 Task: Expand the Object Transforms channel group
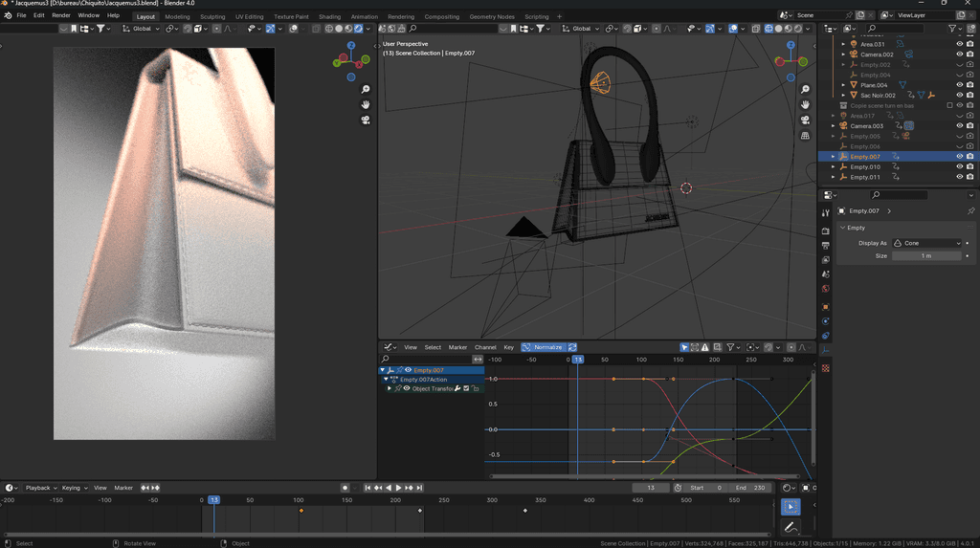[x=390, y=389]
